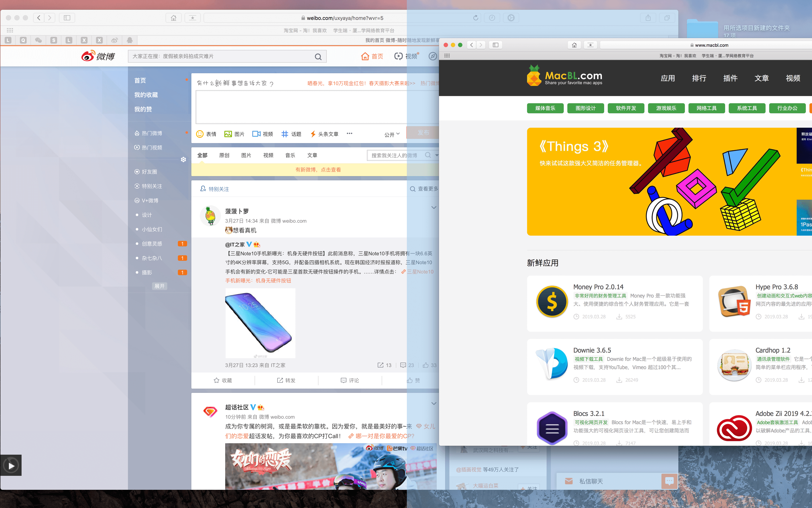Open bookmarks star in Weibo Safari toolbar

(193, 18)
